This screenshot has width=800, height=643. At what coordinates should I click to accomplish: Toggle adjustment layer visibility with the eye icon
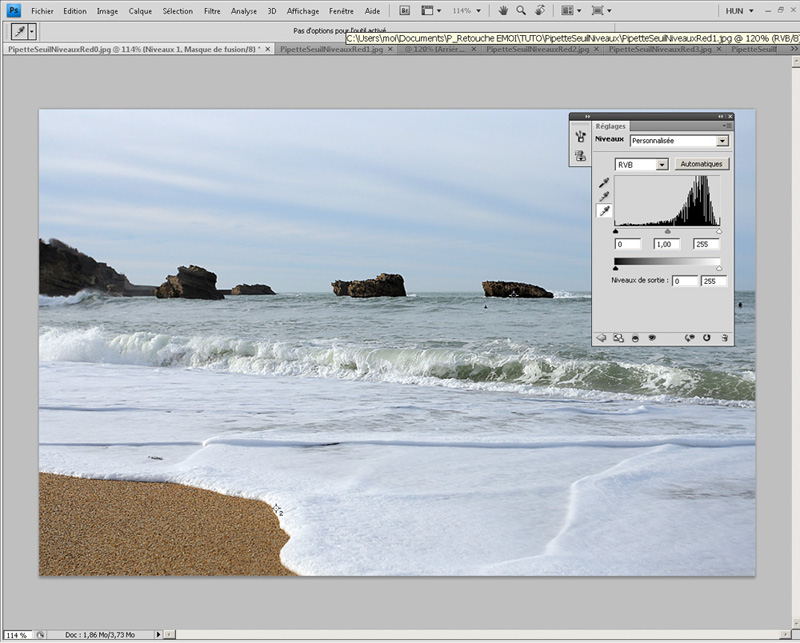(652, 338)
